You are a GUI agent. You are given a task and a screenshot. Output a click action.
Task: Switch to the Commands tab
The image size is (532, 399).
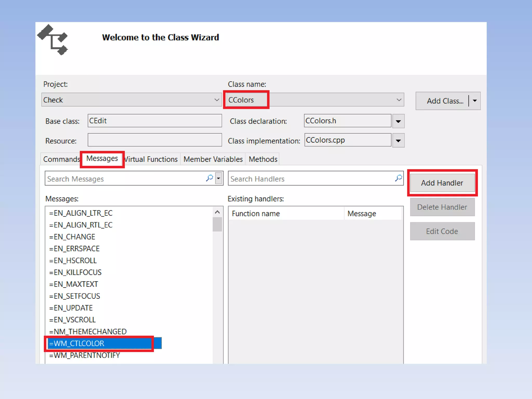point(61,159)
